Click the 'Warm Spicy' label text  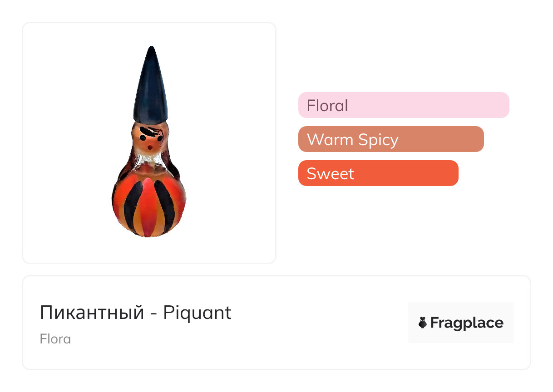pos(352,140)
